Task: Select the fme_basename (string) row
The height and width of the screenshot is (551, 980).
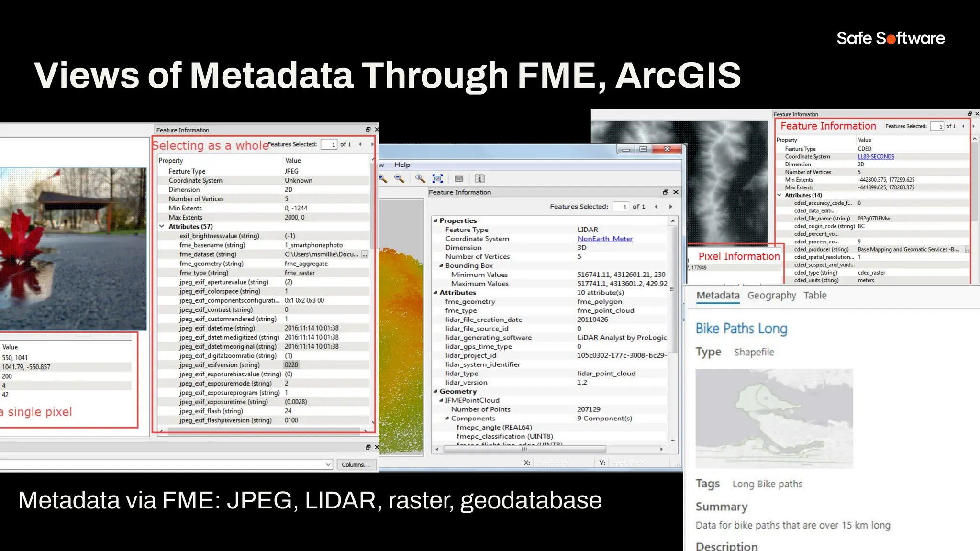Action: pos(264,245)
